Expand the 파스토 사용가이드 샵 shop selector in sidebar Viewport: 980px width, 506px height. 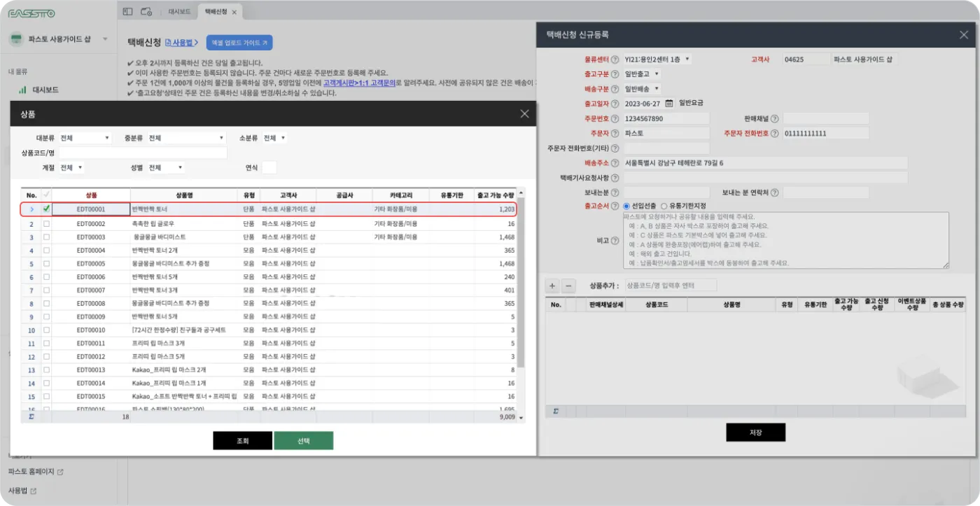pos(105,40)
